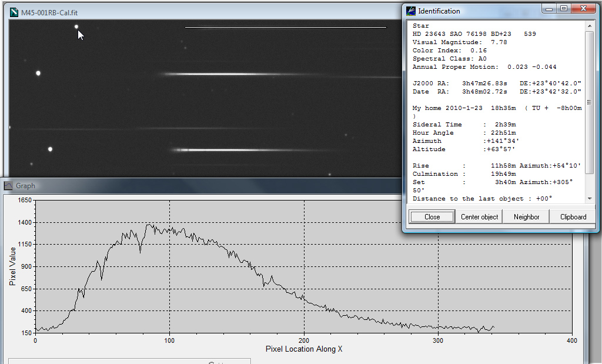Screen dimensions: 602x364
Task: Minimize the Identification window
Action: pyautogui.click(x=549, y=8)
